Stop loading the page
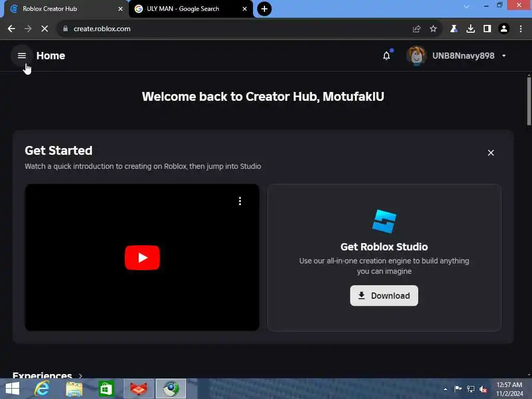532x399 pixels. click(45, 29)
